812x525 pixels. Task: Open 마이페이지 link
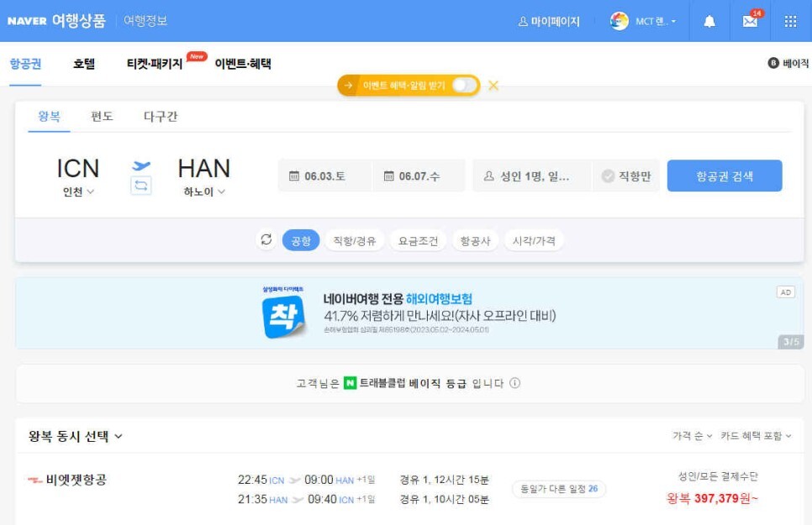tap(549, 21)
